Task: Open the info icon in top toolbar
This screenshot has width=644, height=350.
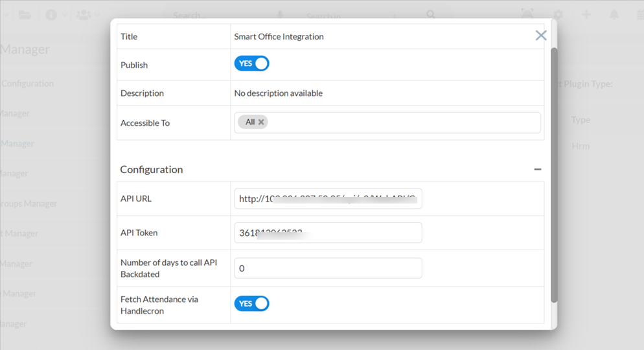Action: click(x=51, y=15)
